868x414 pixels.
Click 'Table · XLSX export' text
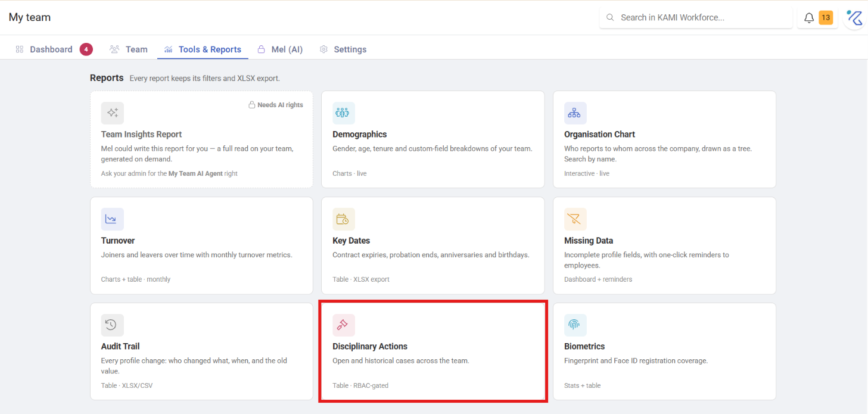(x=361, y=279)
